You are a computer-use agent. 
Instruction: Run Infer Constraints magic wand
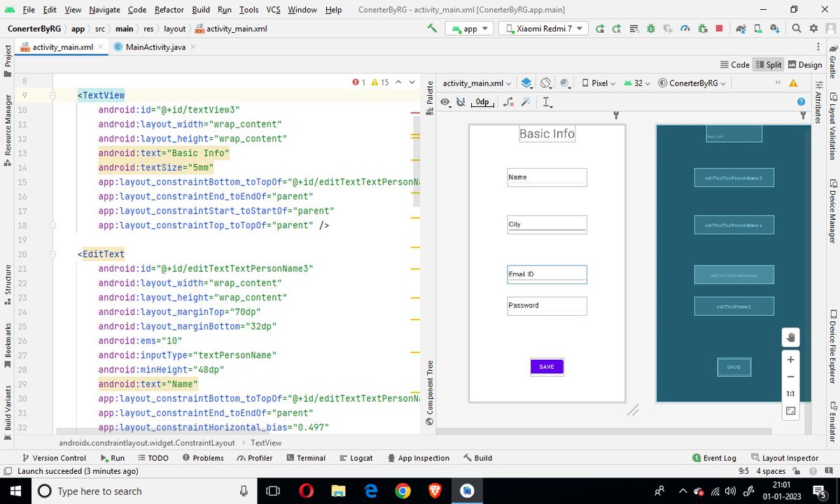526,102
